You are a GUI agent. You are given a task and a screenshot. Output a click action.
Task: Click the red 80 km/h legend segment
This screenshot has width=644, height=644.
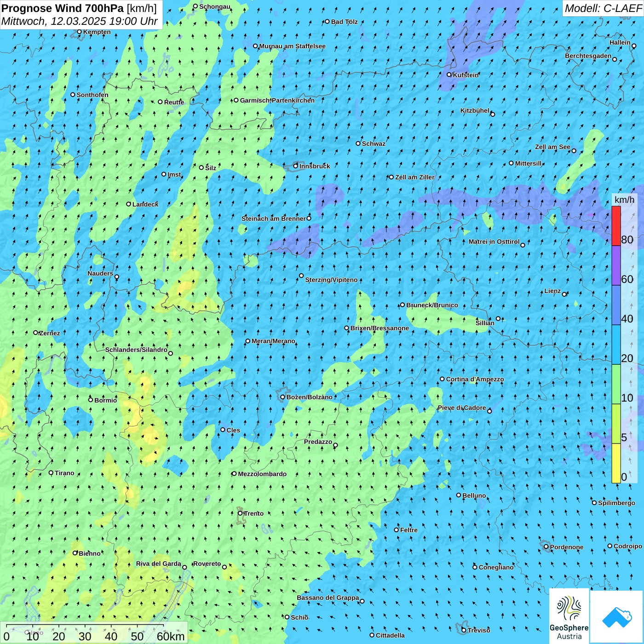(x=616, y=226)
